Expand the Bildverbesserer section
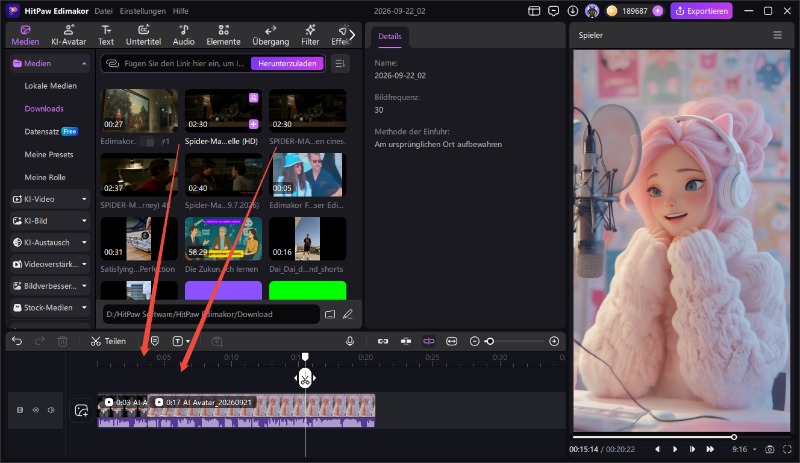 (x=49, y=286)
